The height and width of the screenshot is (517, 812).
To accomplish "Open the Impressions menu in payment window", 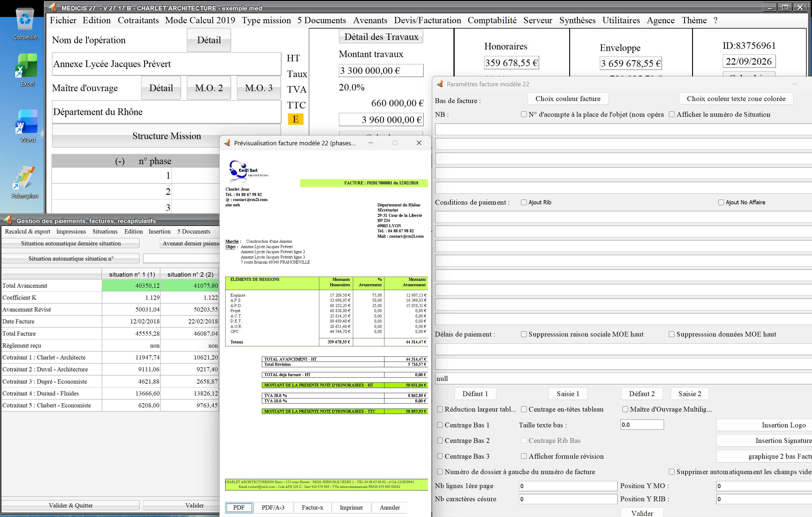I will tap(71, 231).
